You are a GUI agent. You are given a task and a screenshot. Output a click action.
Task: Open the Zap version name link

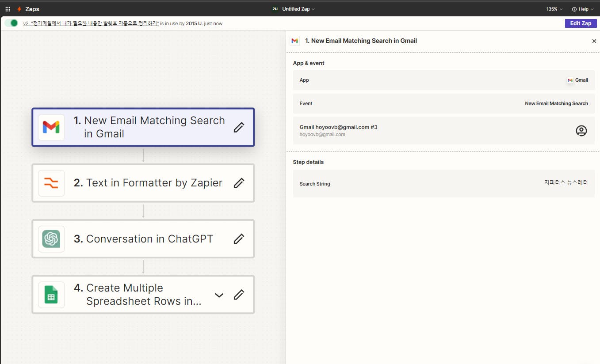(91, 23)
